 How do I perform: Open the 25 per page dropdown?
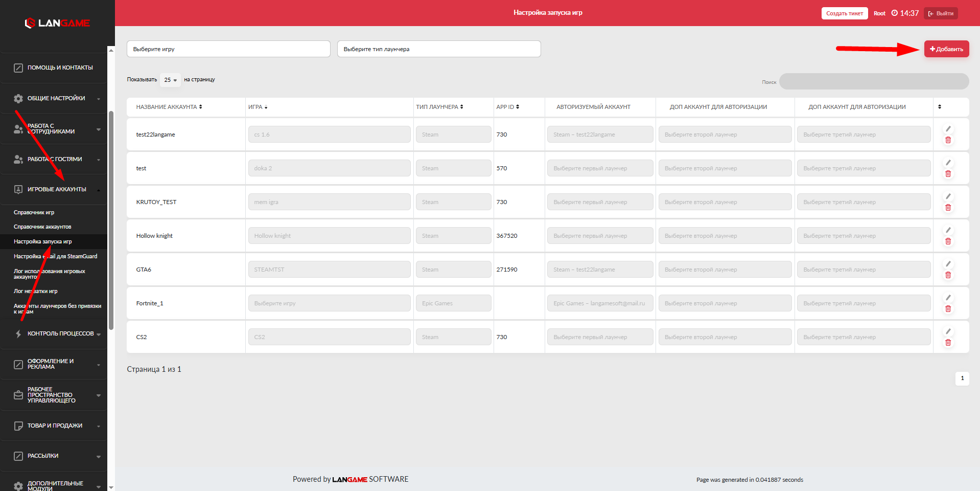170,80
